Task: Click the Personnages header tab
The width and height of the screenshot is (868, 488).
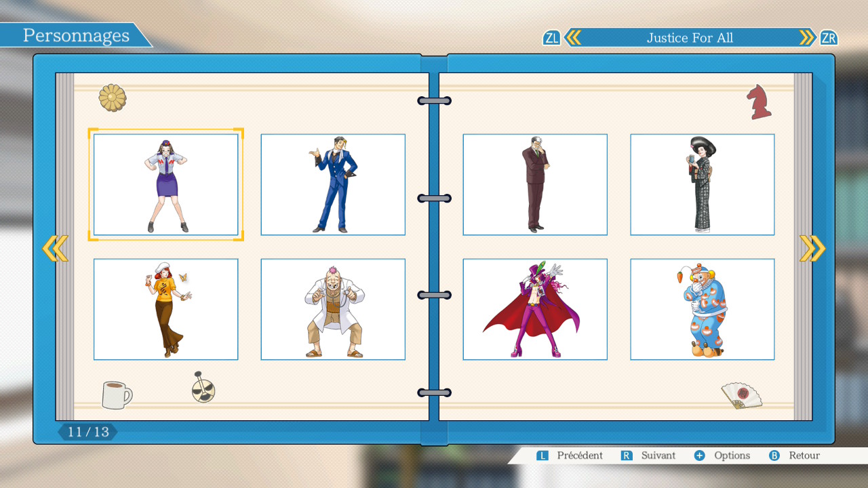Action: click(x=76, y=36)
